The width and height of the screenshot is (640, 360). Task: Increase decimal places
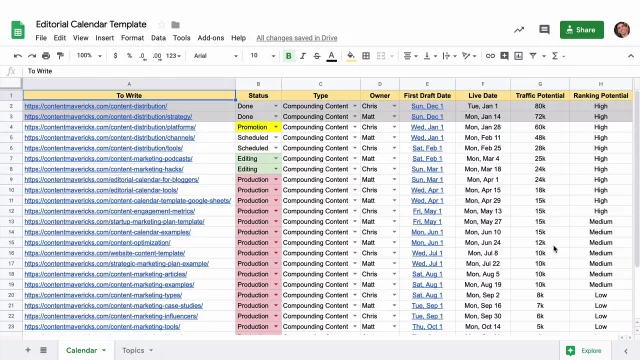pyautogui.click(x=157, y=56)
